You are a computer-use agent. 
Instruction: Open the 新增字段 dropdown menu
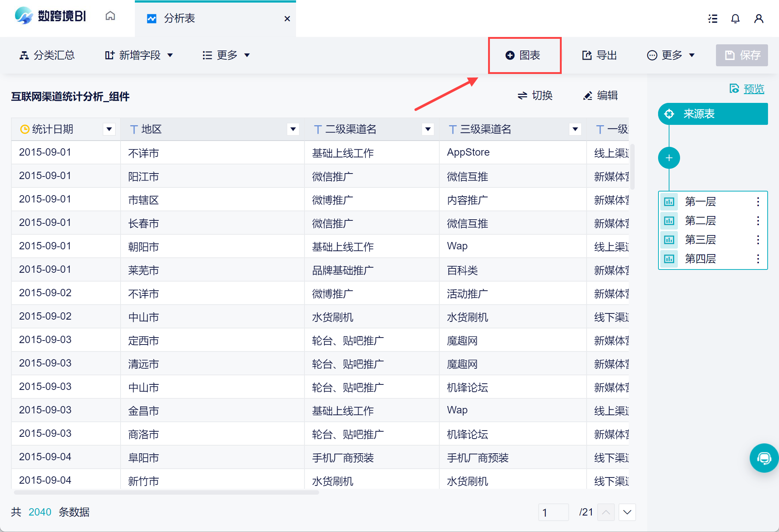click(x=139, y=55)
